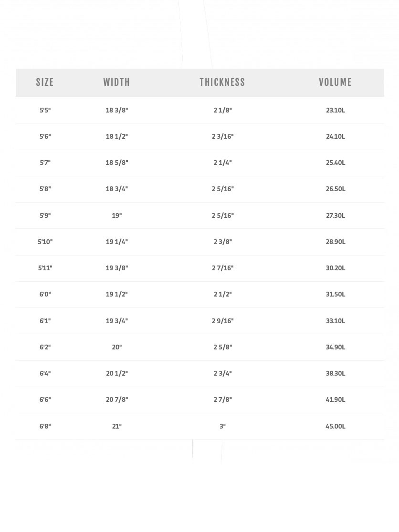Click the 3" thickness value
This screenshot has height=532, width=399.
223,426
